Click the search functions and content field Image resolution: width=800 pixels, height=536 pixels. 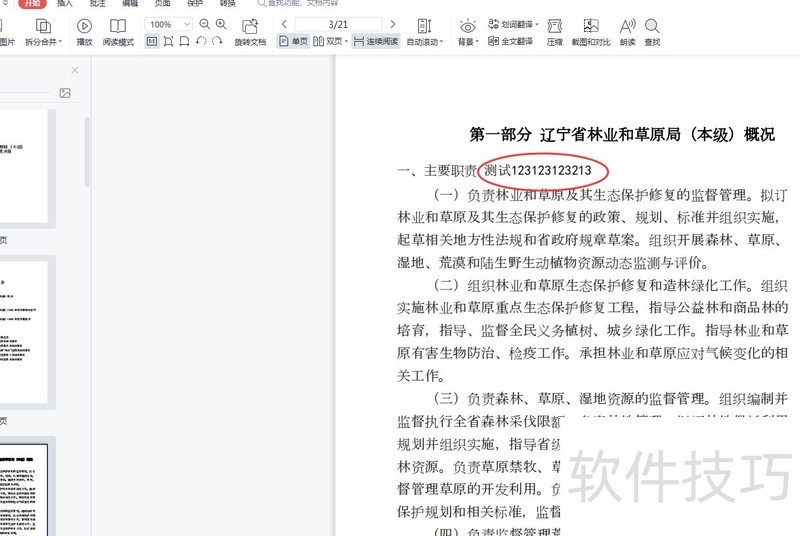tap(298, 4)
